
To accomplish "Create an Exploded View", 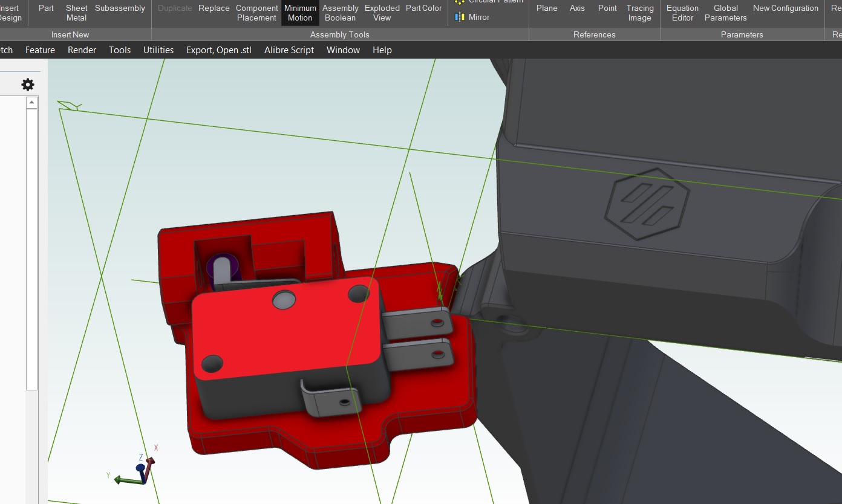I will (x=382, y=13).
